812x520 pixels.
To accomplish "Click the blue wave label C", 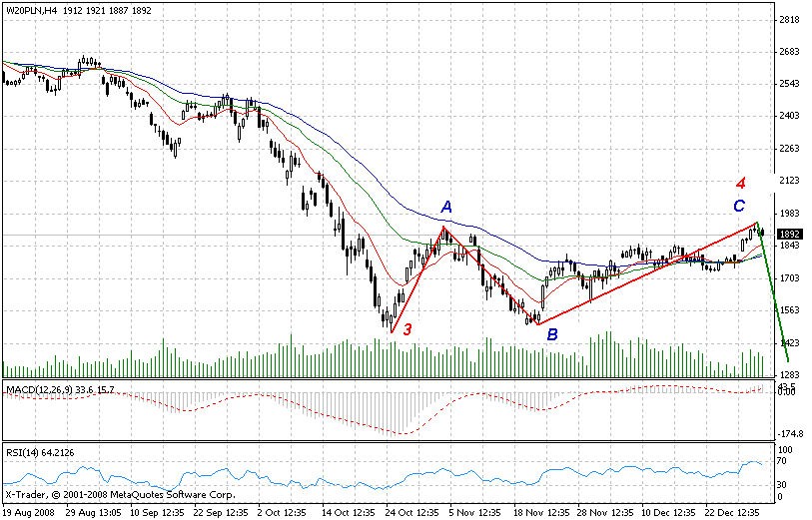I will (739, 206).
